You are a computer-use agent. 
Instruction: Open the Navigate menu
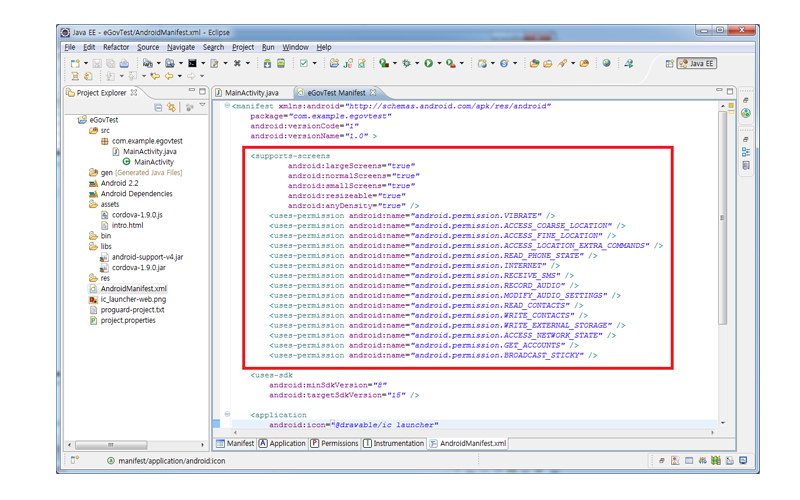tap(181, 47)
